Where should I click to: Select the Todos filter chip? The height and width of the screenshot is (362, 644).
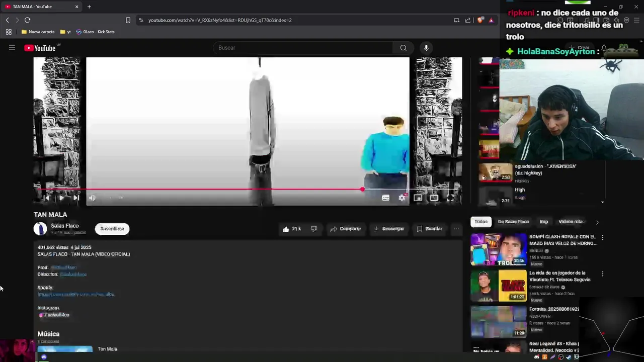click(481, 222)
